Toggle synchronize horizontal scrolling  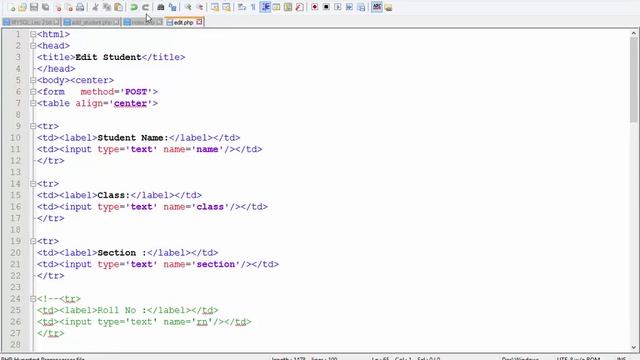coord(226,7)
